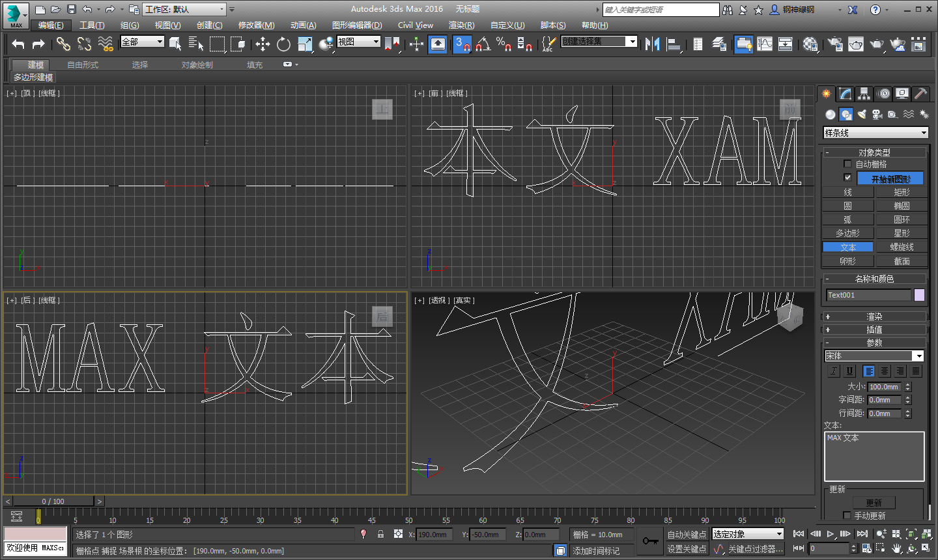The height and width of the screenshot is (560, 938).
Task: Open the Utilities panel with hammer icon
Action: [x=920, y=93]
